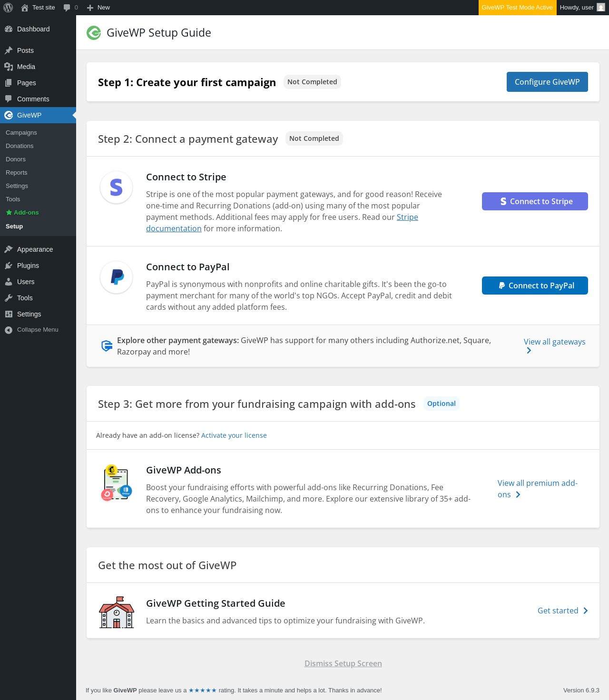Open View all premium add-ons link
This screenshot has width=609, height=700.
click(x=537, y=489)
